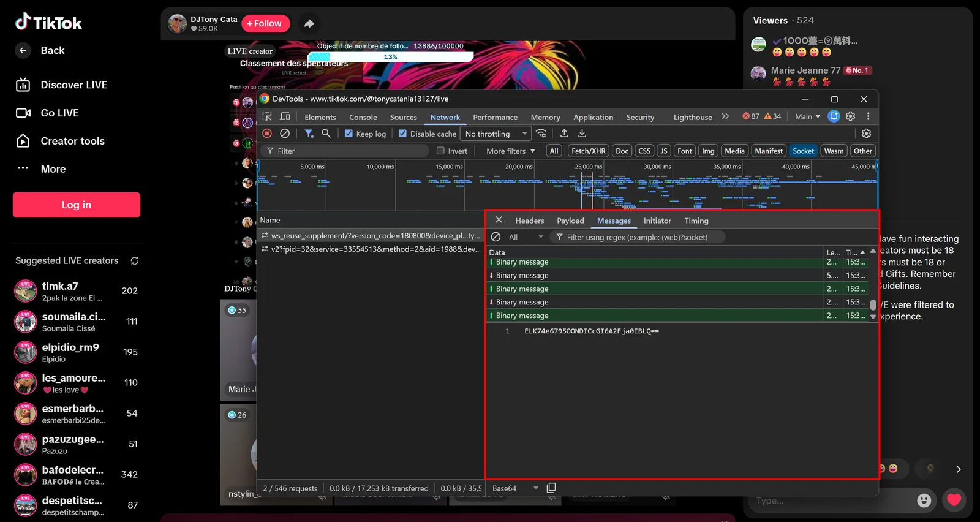
Task: Follow DJTony Cata
Action: point(265,23)
